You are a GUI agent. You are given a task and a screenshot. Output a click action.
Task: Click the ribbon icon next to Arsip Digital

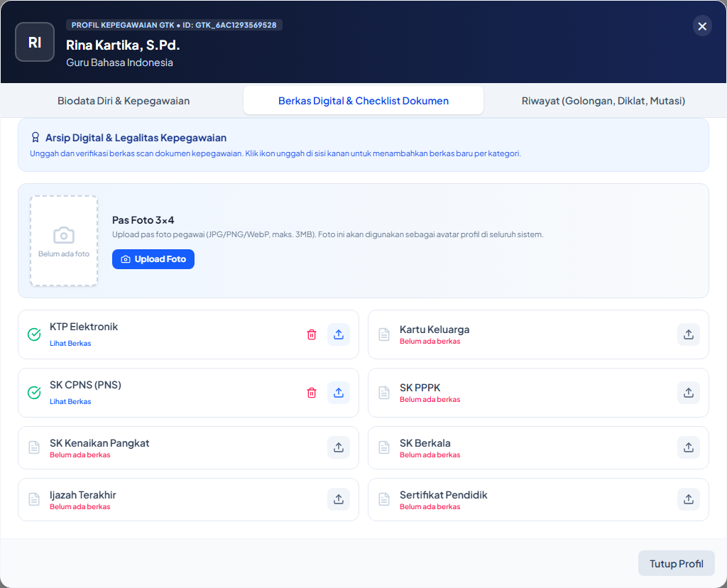coord(35,137)
